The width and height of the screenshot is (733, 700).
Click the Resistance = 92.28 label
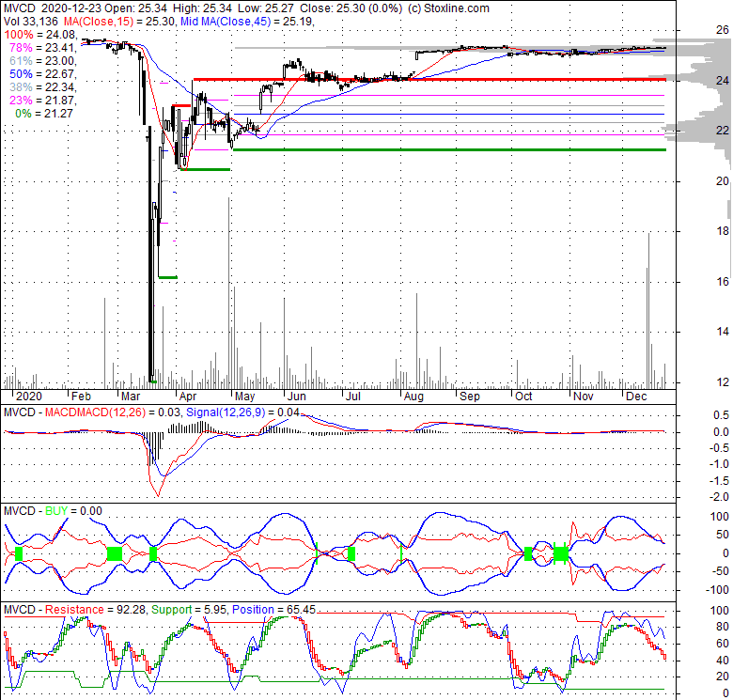click(95, 610)
